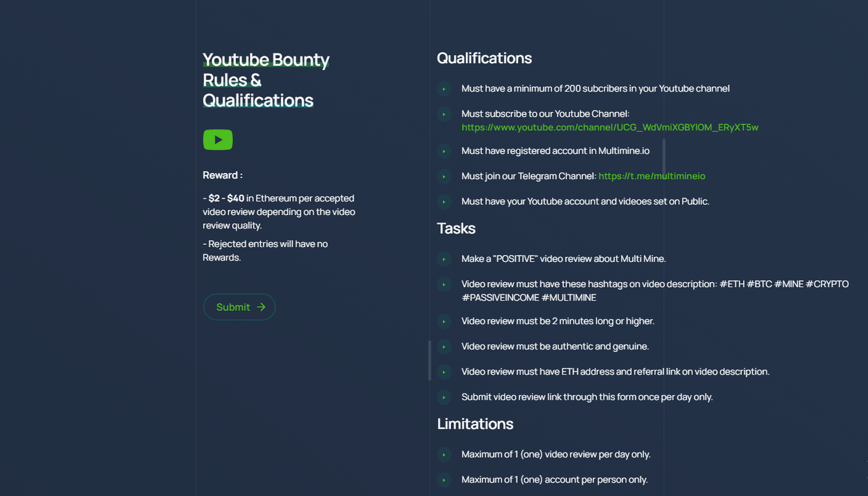Click bullet icon beside Must join Telegram Channel
This screenshot has width=868, height=496.
[444, 176]
